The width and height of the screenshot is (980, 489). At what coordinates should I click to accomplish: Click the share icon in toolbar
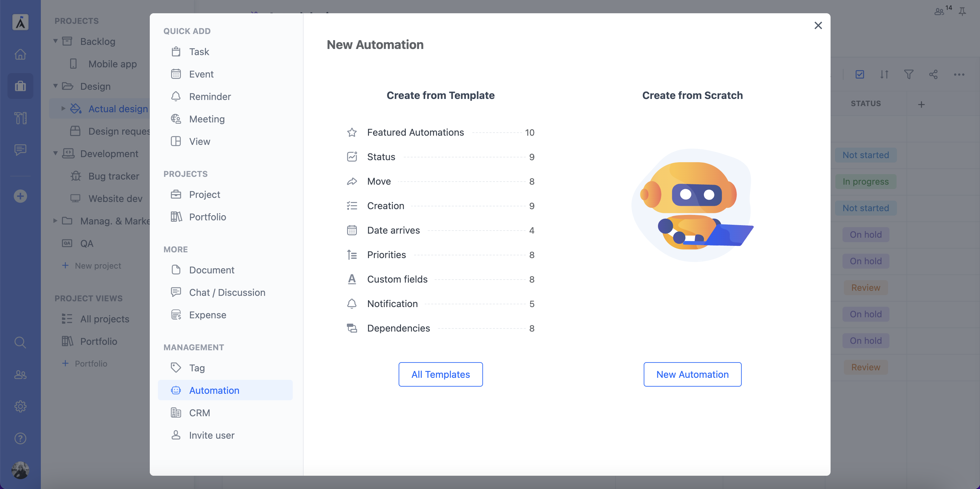point(933,74)
